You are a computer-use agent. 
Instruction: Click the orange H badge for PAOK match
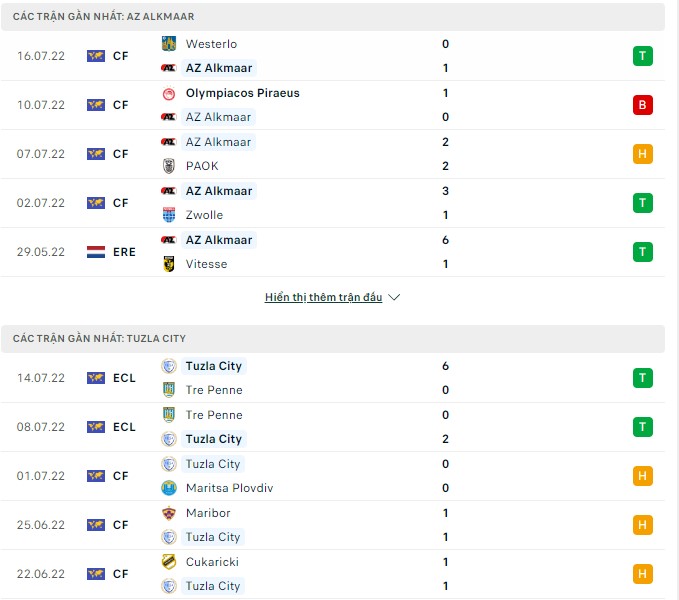coord(642,154)
